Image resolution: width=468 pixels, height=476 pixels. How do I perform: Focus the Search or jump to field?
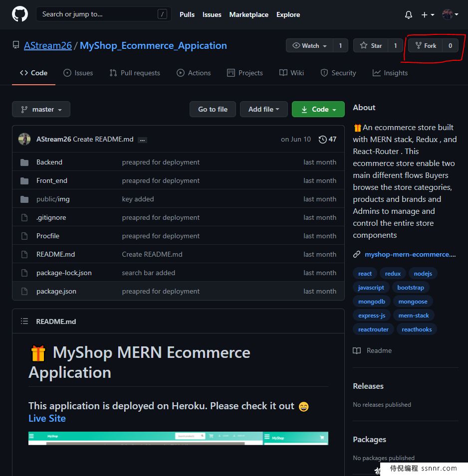click(x=103, y=14)
